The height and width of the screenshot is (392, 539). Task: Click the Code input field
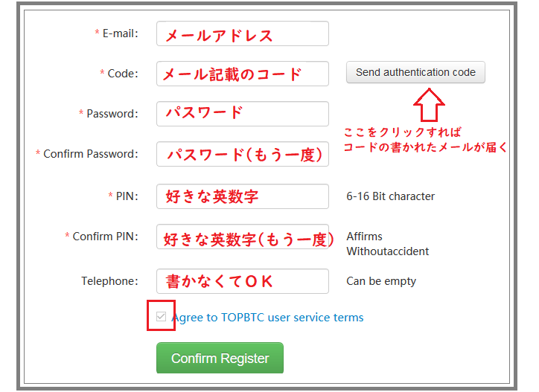(243, 74)
